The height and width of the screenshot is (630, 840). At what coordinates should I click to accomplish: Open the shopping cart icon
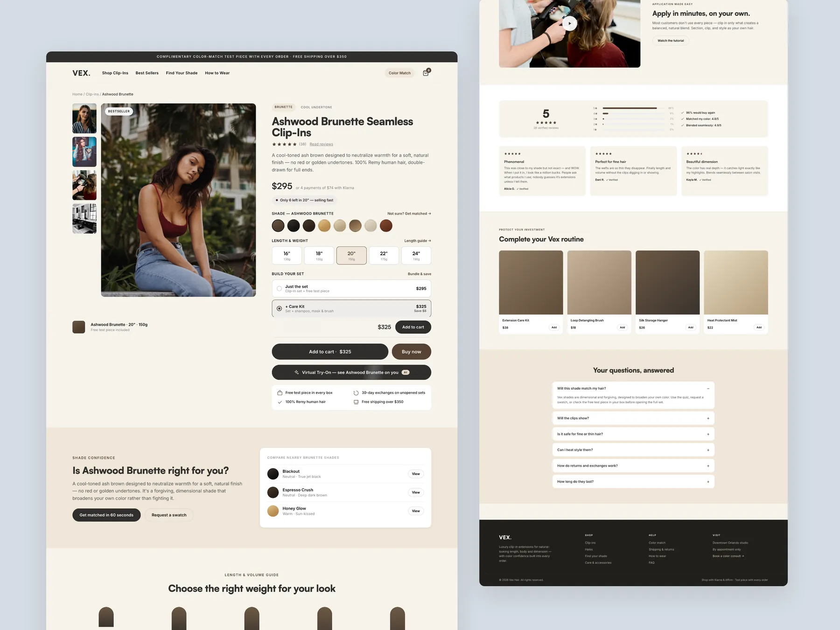[x=426, y=73]
